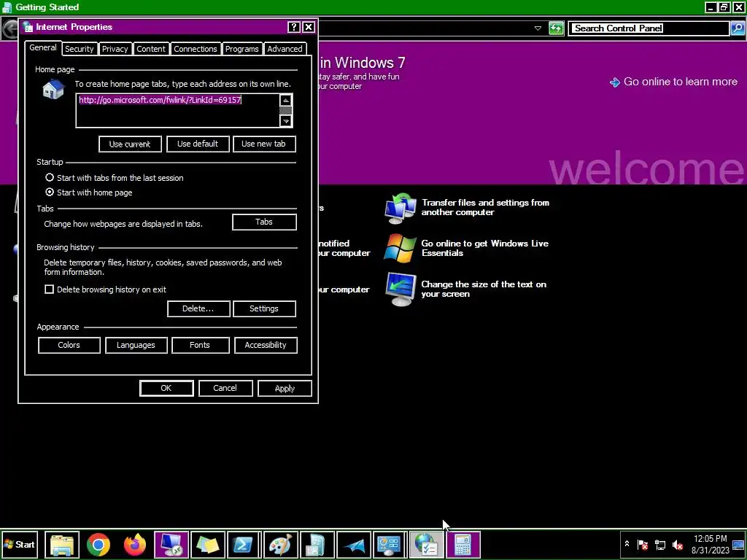This screenshot has width=747, height=560.
Task: Open Sticky Notes taskbar icon
Action: [x=208, y=544]
